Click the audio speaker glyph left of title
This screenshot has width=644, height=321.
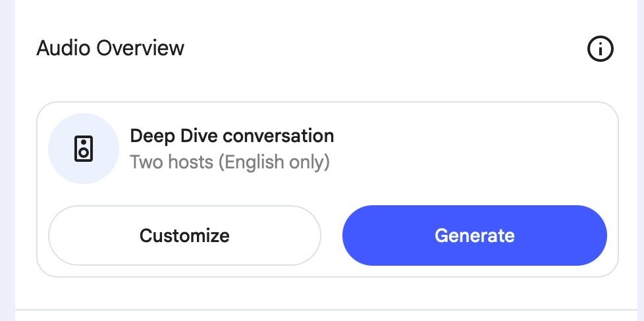pos(84,149)
